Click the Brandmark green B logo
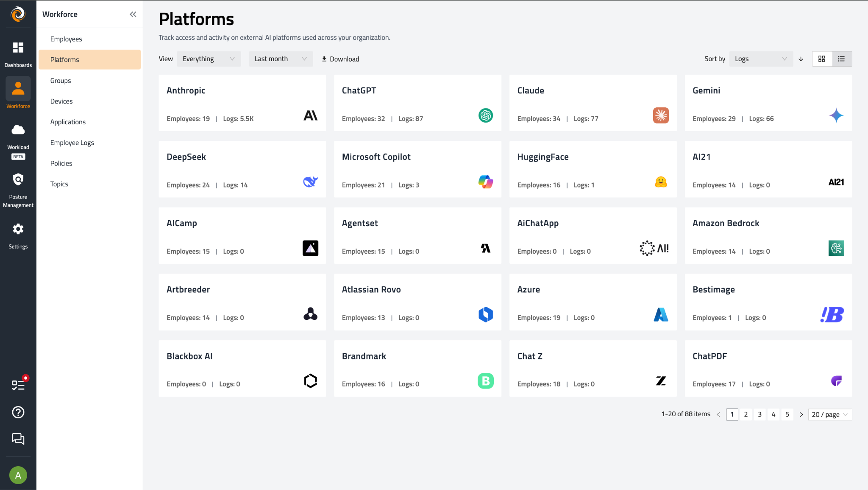 point(486,381)
